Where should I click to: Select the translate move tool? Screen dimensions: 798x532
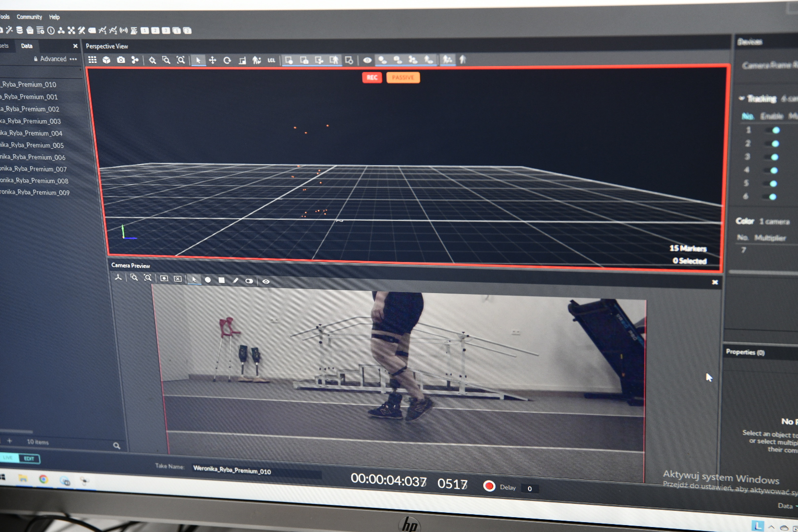[212, 60]
